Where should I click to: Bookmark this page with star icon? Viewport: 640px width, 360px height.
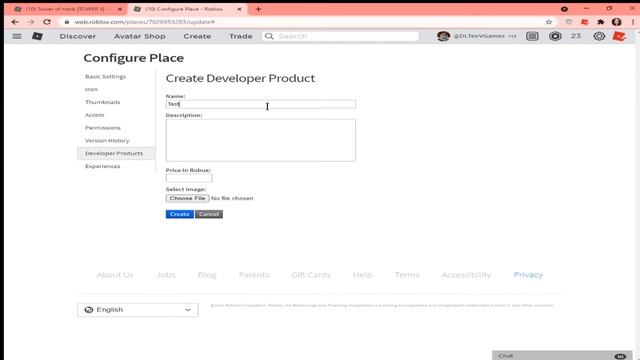coord(549,22)
